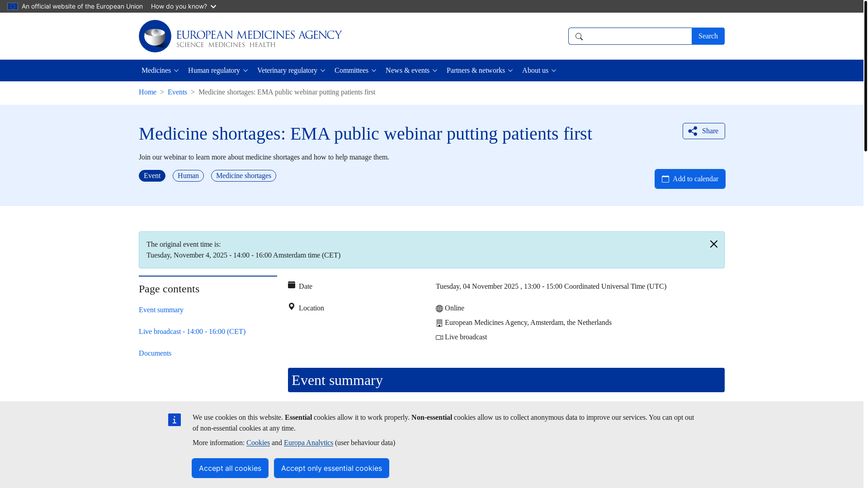Click the European Medicines Agency logo
The height and width of the screenshot is (488, 868).
click(x=240, y=36)
